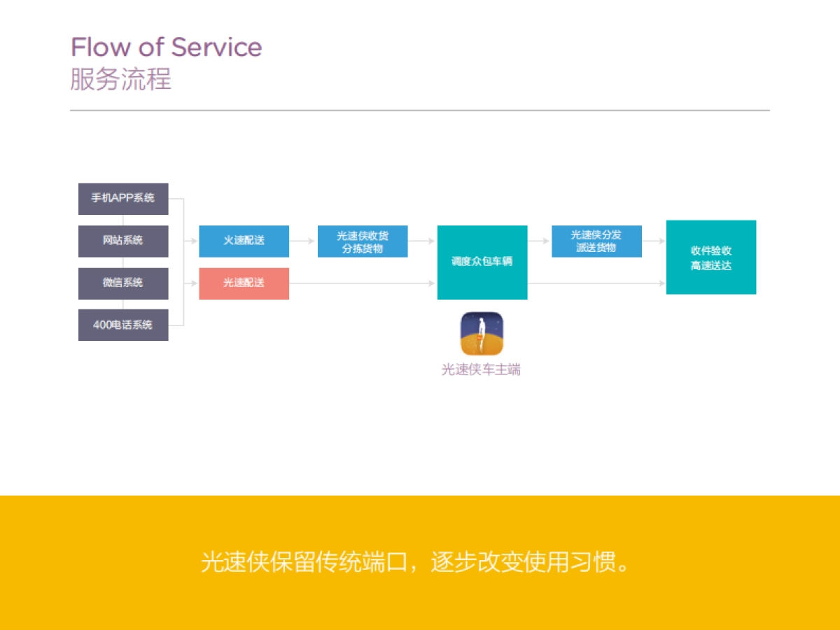This screenshot has height=630, width=840.
Task: Click the 光速侠车主端 app icon
Action: [x=482, y=333]
